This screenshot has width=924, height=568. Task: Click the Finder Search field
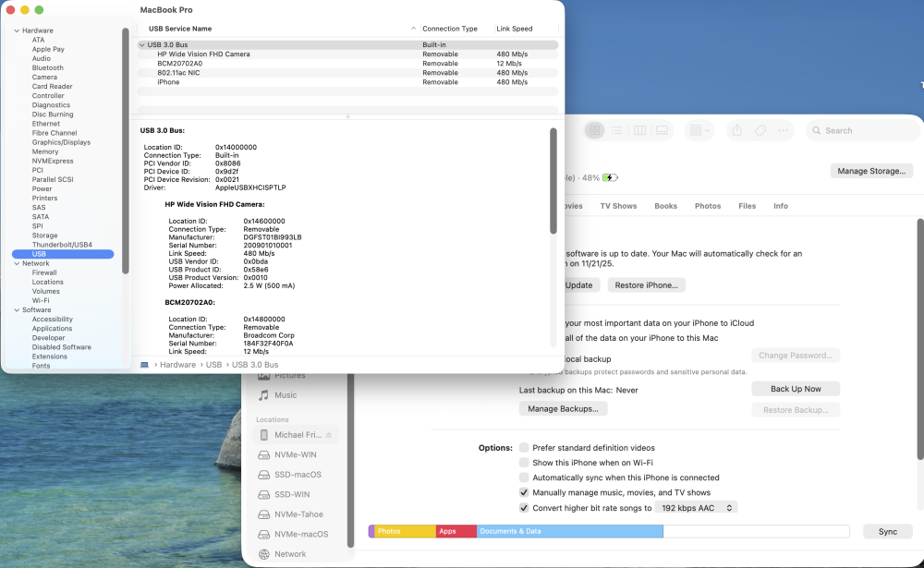click(861, 131)
